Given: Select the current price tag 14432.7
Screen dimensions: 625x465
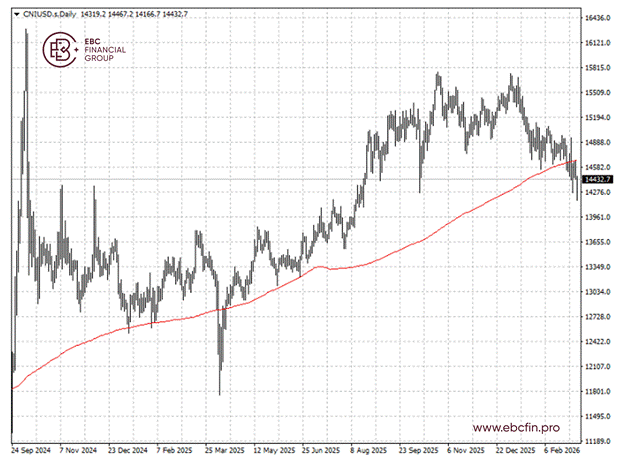Looking at the screenshot, I should click(597, 180).
